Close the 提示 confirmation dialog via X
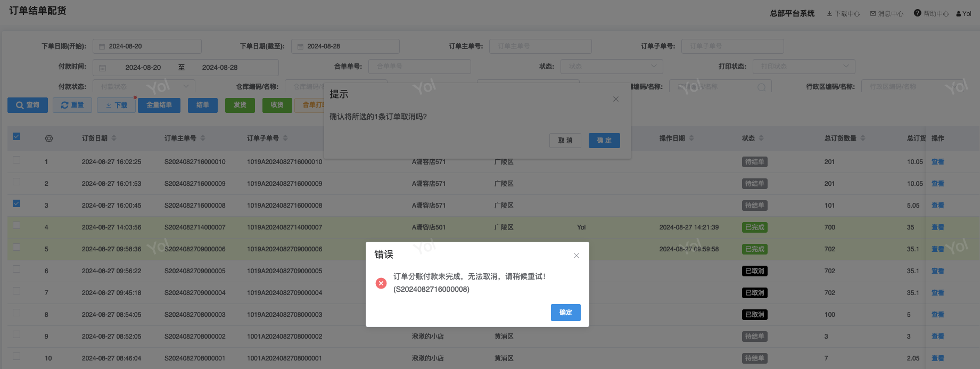 tap(615, 99)
